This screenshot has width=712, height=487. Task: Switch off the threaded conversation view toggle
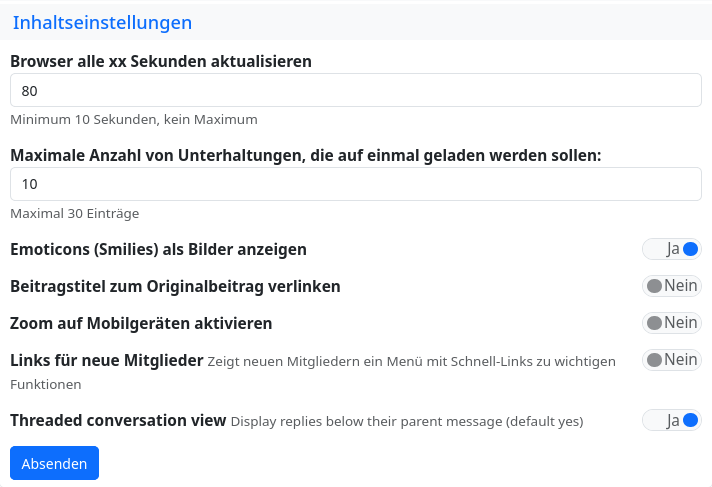(672, 421)
